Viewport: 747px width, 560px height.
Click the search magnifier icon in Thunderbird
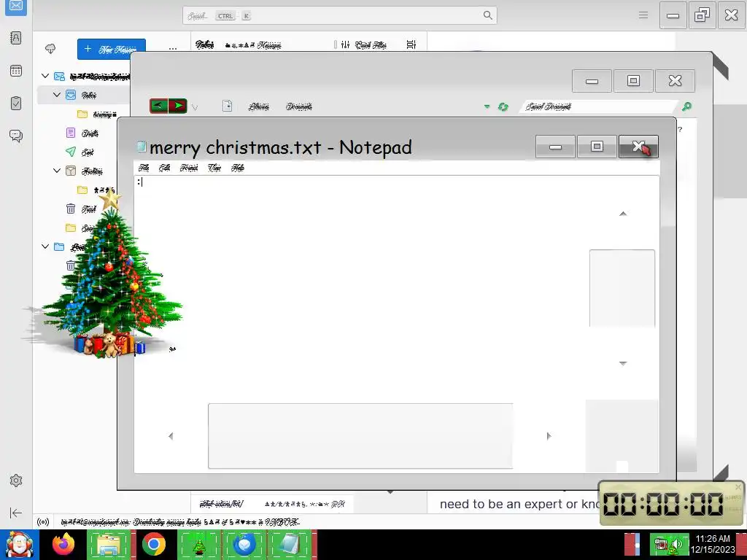(x=487, y=15)
